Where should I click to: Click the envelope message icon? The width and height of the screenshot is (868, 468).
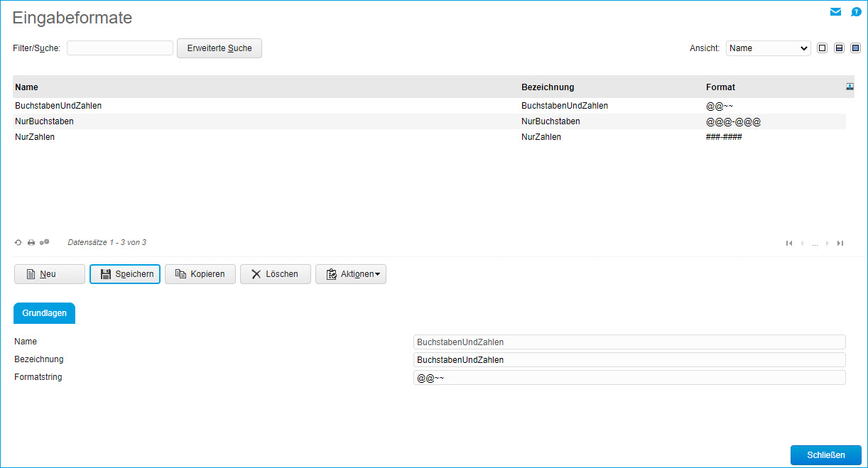[835, 12]
